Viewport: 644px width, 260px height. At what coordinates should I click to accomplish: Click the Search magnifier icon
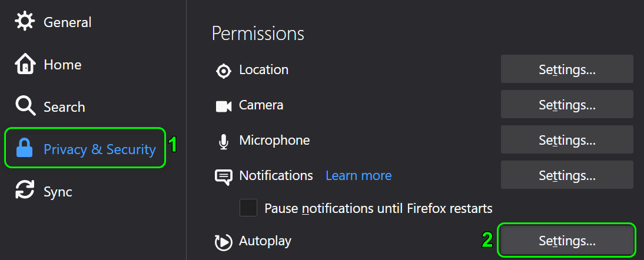tap(25, 107)
